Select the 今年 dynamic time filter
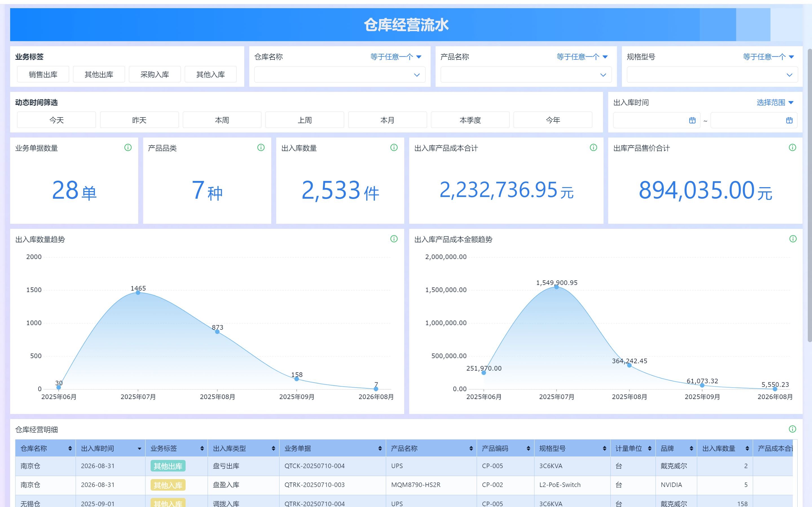Screen dimensions: 812x507 pyautogui.click(x=553, y=120)
